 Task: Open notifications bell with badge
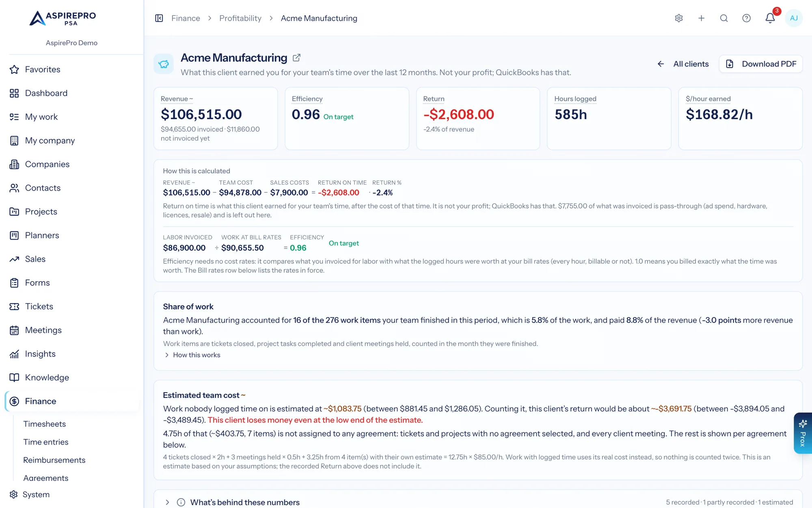(770, 18)
